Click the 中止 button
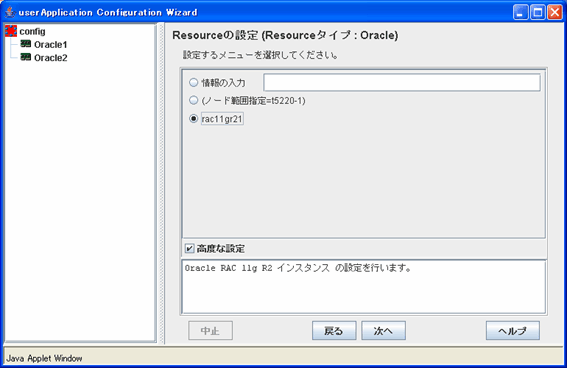Image resolution: width=567 pixels, height=368 pixels. [x=210, y=330]
